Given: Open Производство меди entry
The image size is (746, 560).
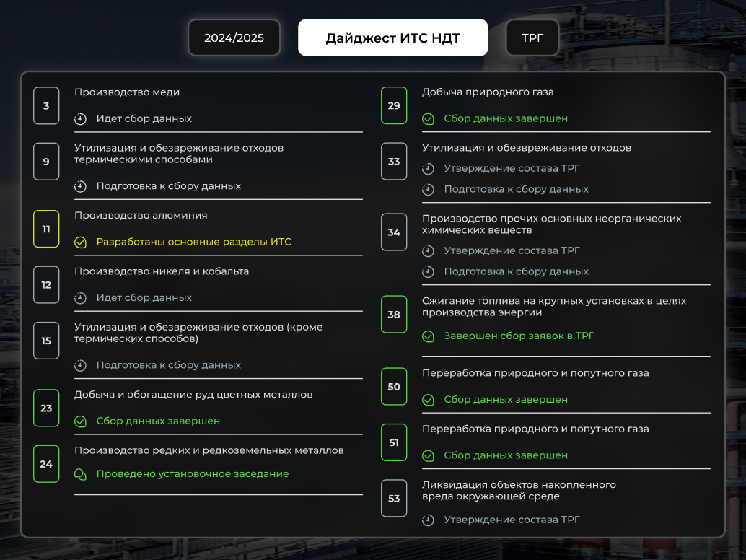Looking at the screenshot, I should tap(127, 92).
